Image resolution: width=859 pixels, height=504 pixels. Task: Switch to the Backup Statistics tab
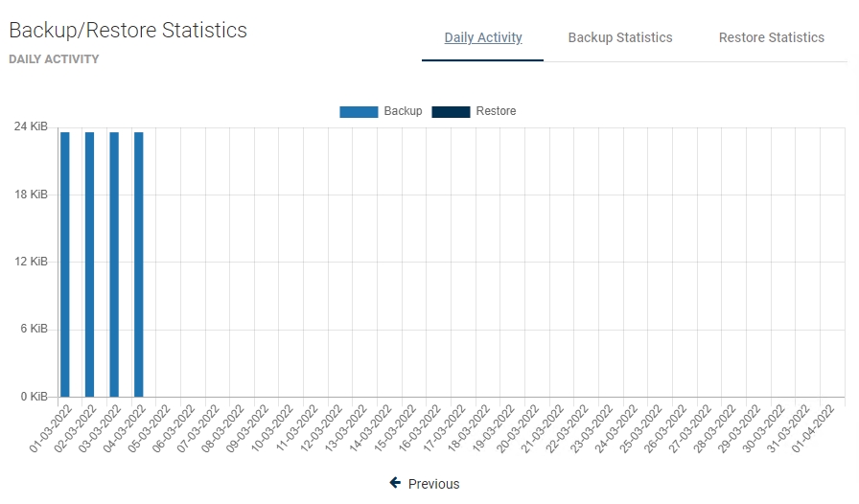pyautogui.click(x=620, y=38)
